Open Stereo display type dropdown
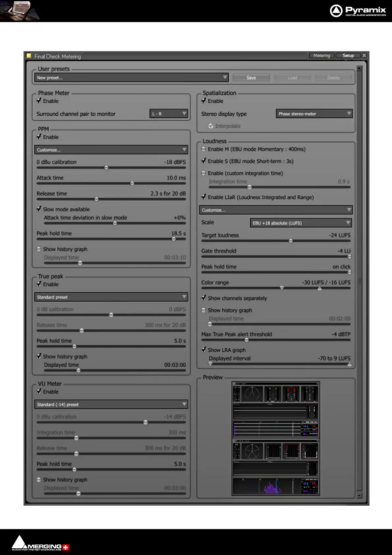 click(x=314, y=114)
